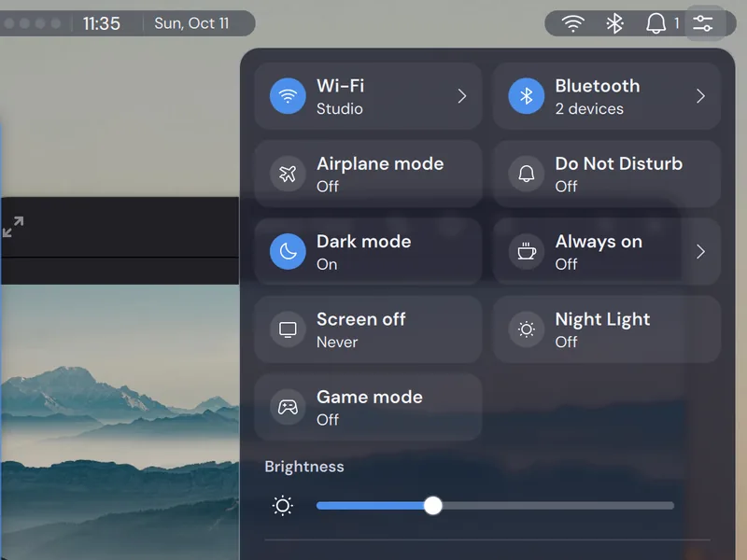
Task: Close quick settings via sliders icon
Action: click(x=703, y=23)
